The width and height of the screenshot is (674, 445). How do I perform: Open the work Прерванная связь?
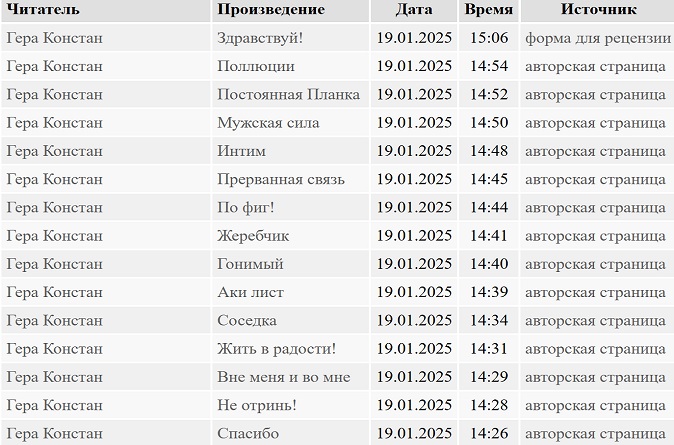[281, 179]
